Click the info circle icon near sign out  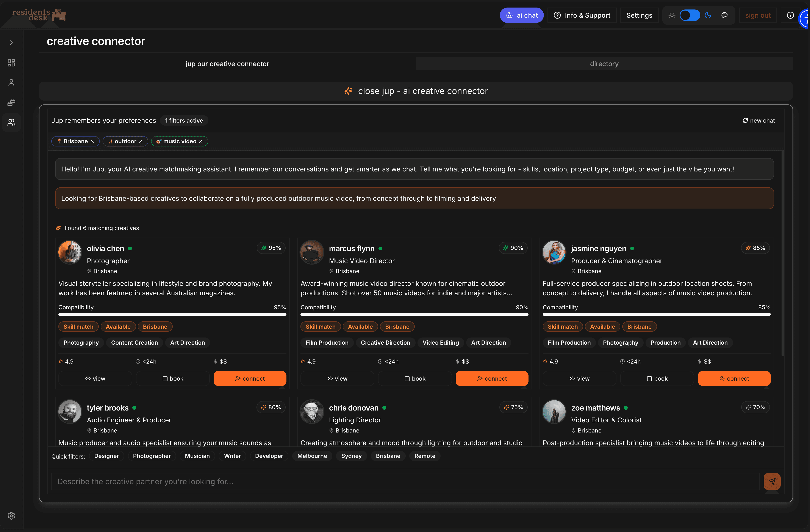790,15
